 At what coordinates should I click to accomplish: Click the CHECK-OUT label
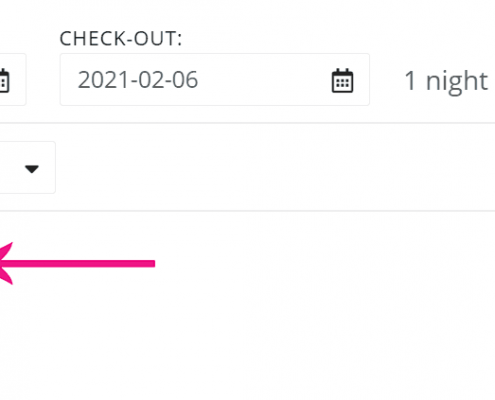coord(121,38)
